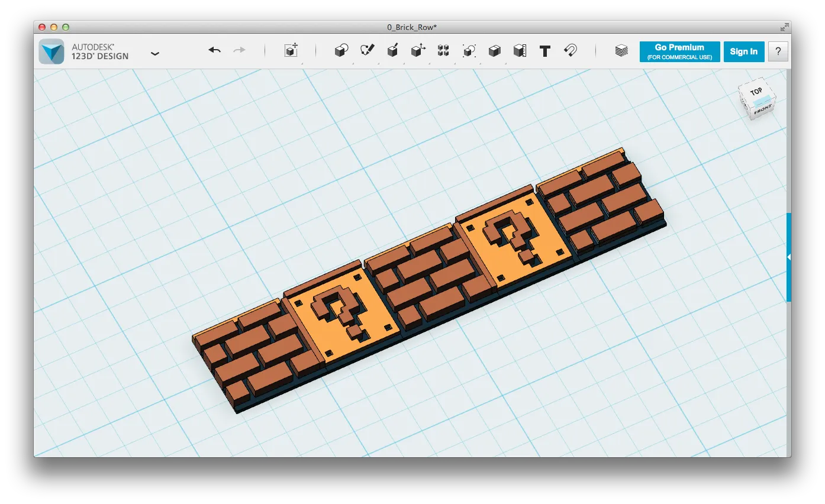This screenshot has height=504, width=825.
Task: Open the Material layers tool
Action: click(621, 51)
